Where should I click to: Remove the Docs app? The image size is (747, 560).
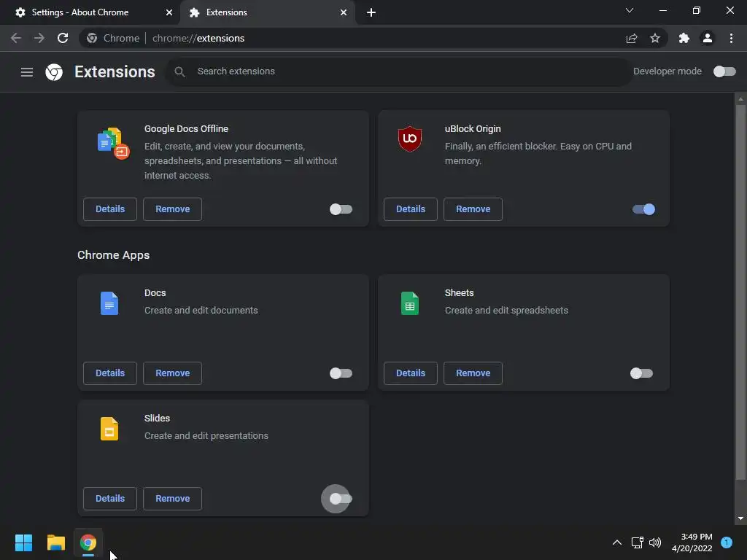[172, 373]
